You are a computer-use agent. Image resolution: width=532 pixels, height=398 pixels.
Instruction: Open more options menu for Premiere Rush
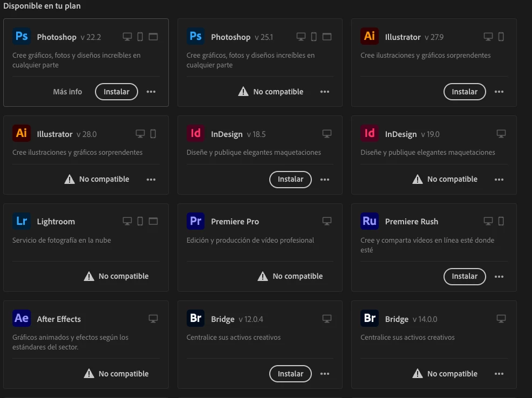[499, 277]
